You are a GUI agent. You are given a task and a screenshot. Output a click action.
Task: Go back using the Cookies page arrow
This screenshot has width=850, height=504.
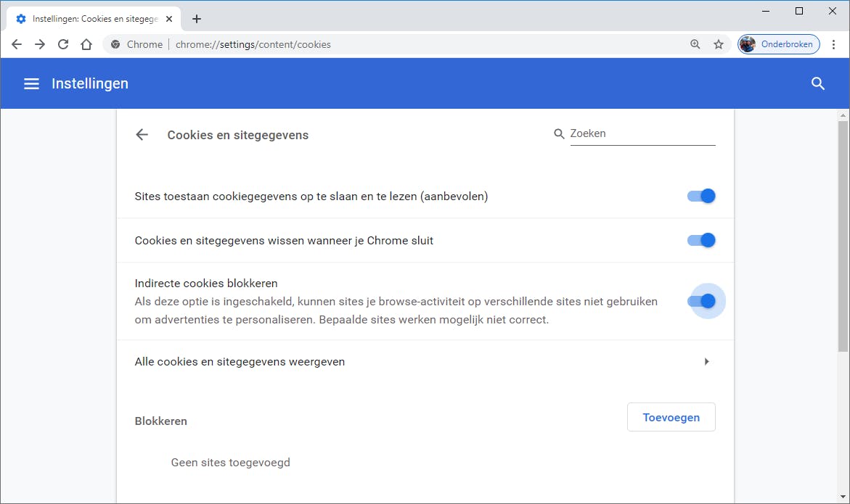[x=142, y=135]
